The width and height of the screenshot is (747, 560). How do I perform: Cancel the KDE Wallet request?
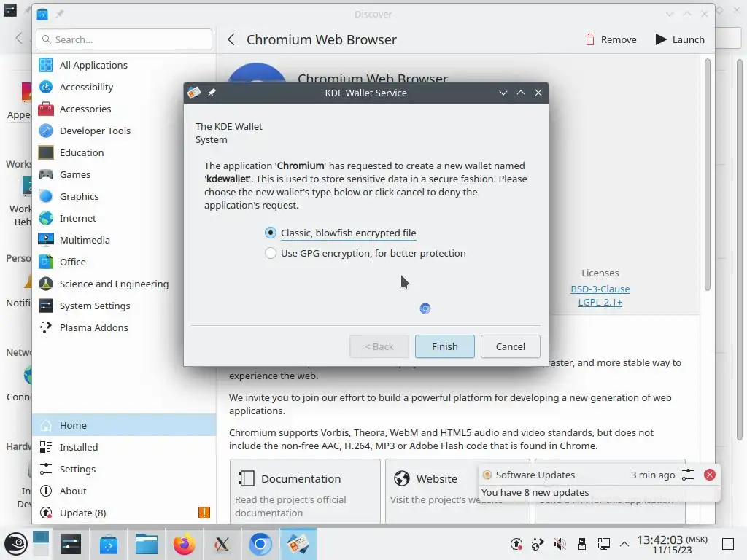(510, 346)
